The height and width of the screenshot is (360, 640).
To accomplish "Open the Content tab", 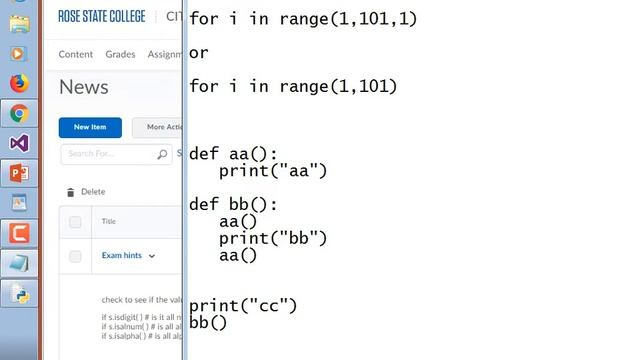I will coord(76,54).
